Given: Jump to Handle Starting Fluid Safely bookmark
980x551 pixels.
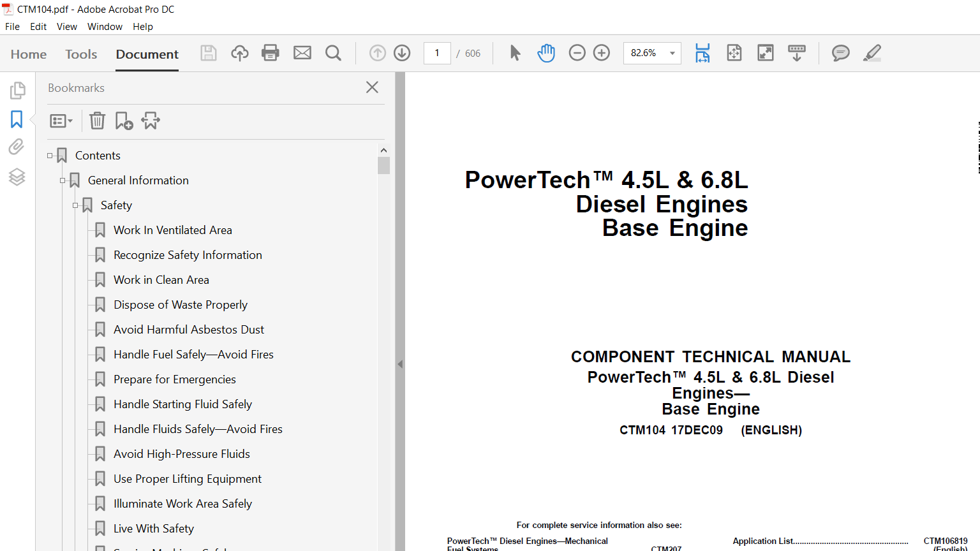Looking at the screenshot, I should click(182, 404).
